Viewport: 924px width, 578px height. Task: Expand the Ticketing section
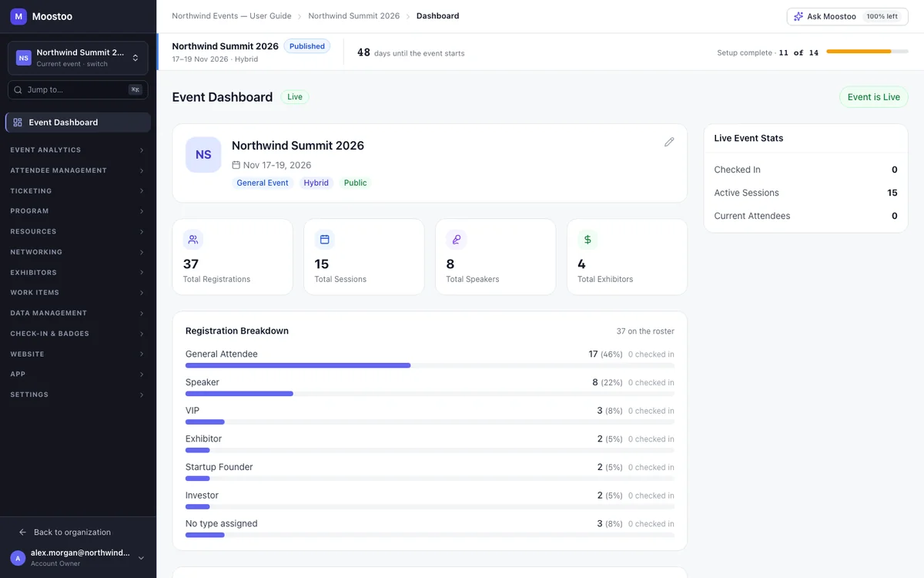click(x=78, y=191)
